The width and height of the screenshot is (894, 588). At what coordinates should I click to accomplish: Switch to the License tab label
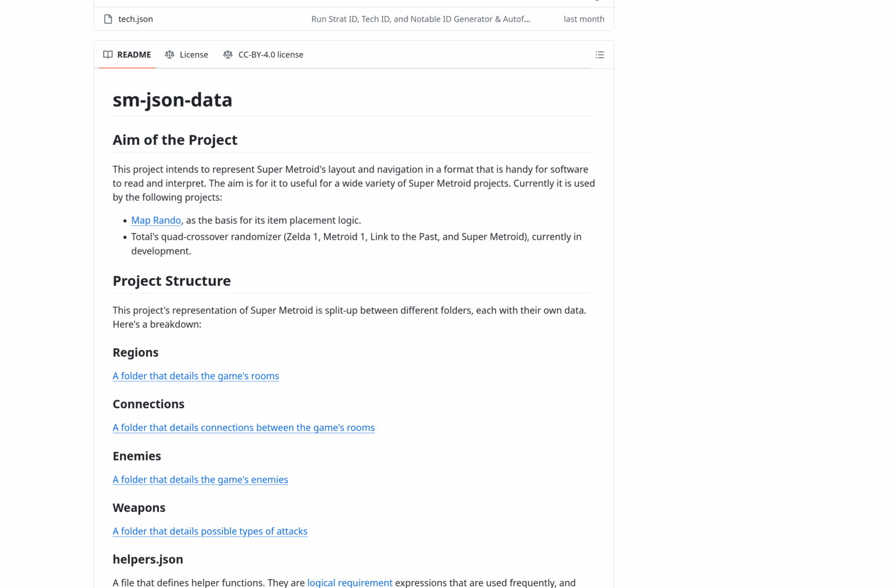coord(194,55)
